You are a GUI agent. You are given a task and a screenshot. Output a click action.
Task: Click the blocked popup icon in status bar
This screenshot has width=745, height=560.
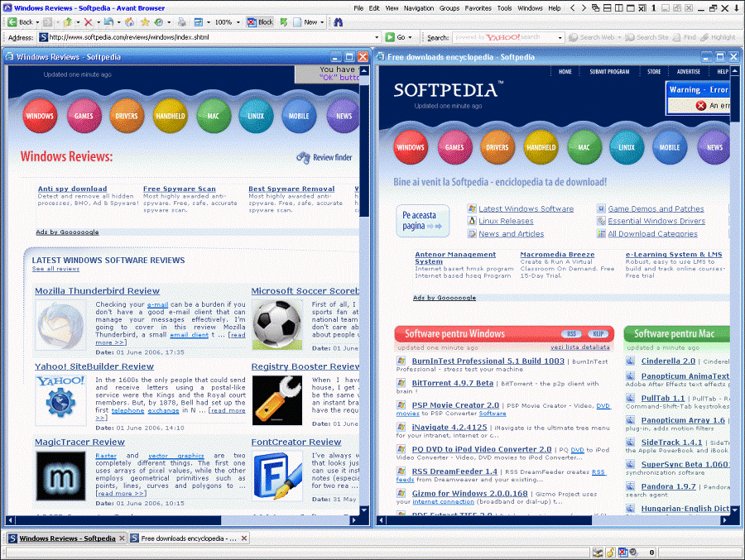coord(622,552)
